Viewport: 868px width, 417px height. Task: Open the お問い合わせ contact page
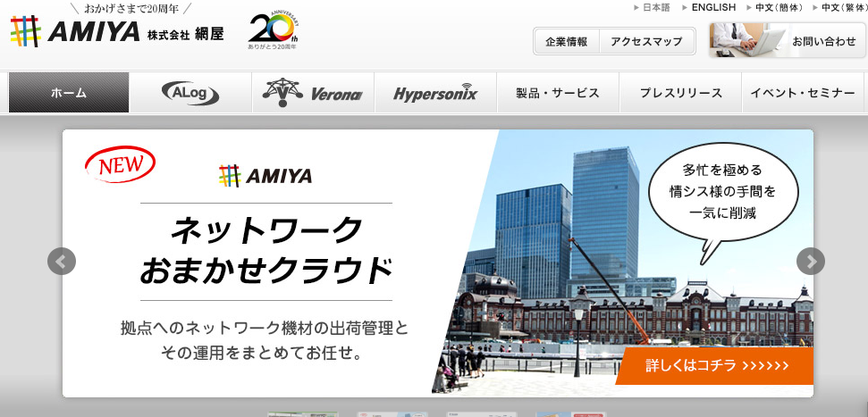(x=787, y=40)
